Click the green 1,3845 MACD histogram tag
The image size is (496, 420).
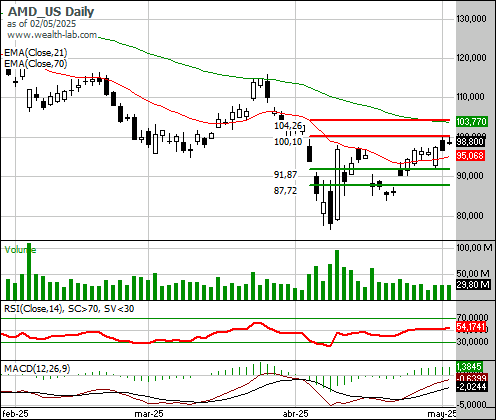click(x=469, y=367)
